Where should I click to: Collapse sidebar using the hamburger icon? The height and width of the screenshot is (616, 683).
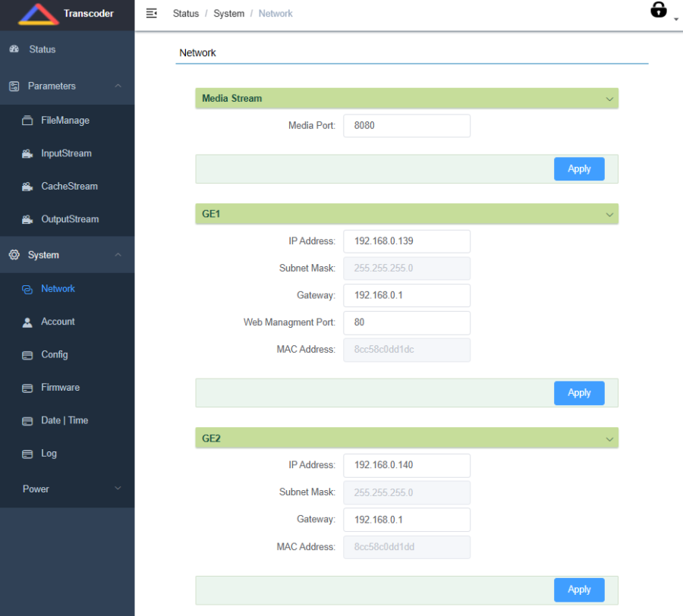pos(152,13)
